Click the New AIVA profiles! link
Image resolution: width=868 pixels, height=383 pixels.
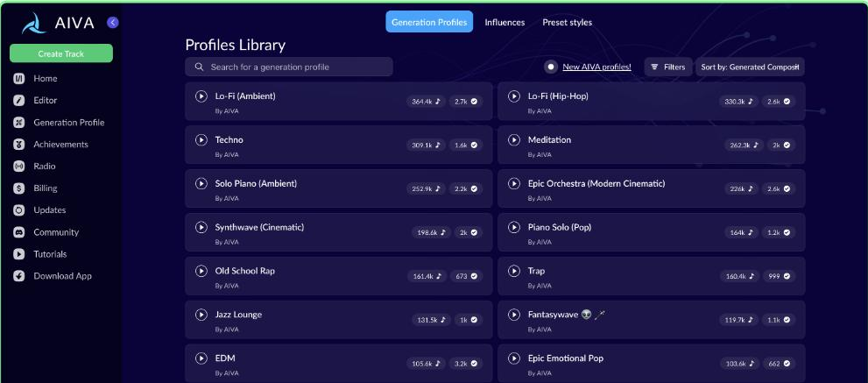596,67
